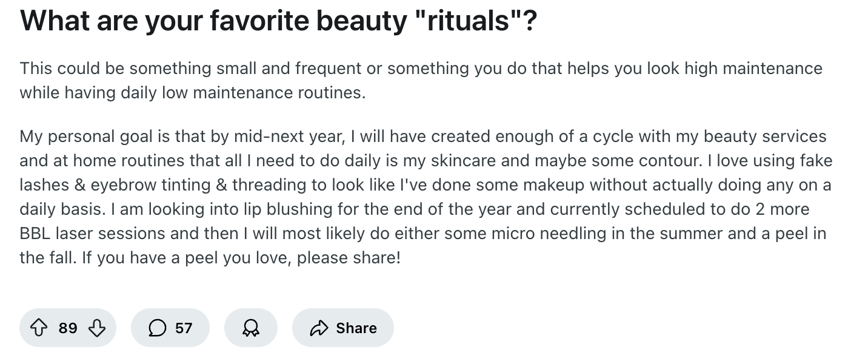
Task: Upvote the beauty rituals post
Action: click(x=40, y=328)
